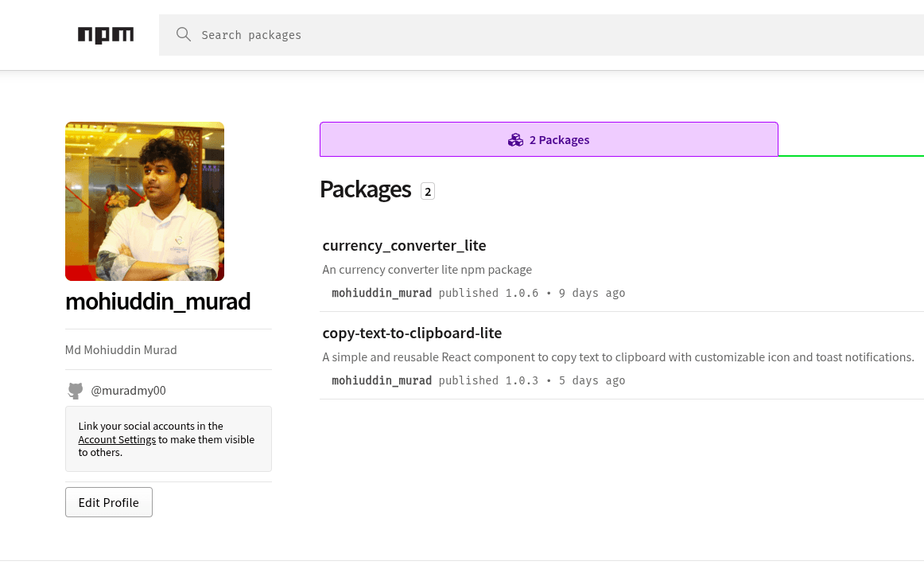Switch to the 2 Packages tab
This screenshot has height=569, width=924.
point(549,139)
